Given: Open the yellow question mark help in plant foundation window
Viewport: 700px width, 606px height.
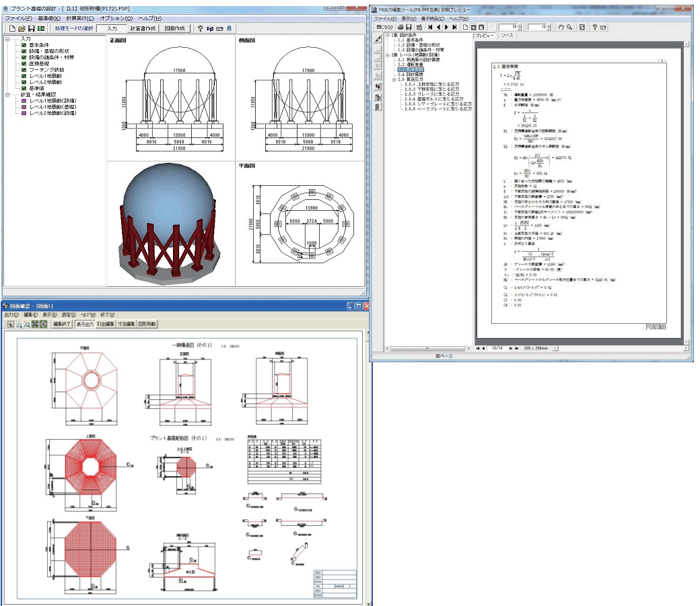Looking at the screenshot, I should [x=201, y=28].
